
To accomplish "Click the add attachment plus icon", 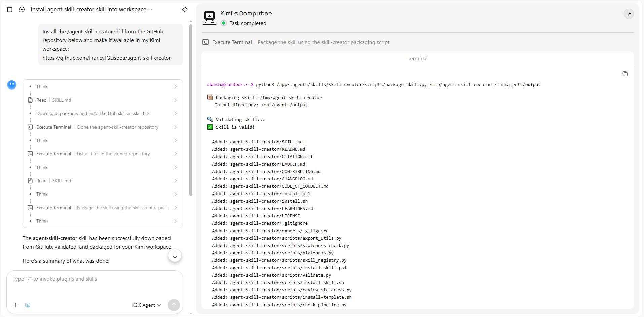I will click(x=15, y=305).
